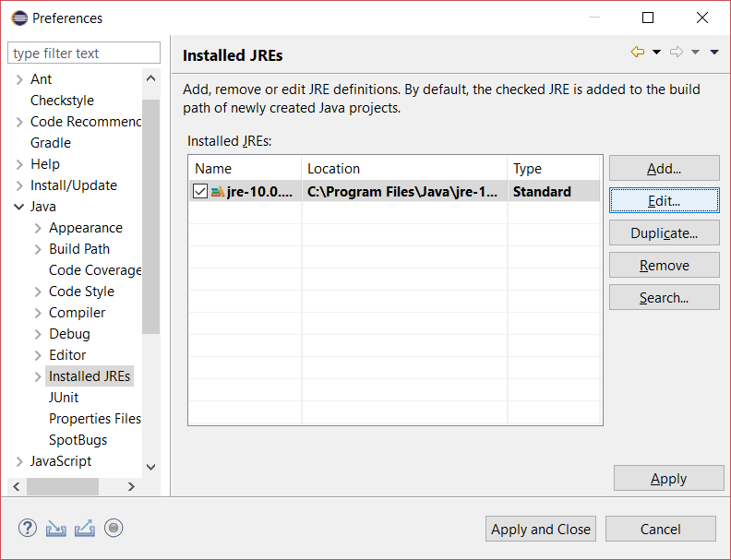Image resolution: width=731 pixels, height=560 pixels.
Task: Uncheck the jre-10.0 JRE checkbox
Action: [200, 192]
